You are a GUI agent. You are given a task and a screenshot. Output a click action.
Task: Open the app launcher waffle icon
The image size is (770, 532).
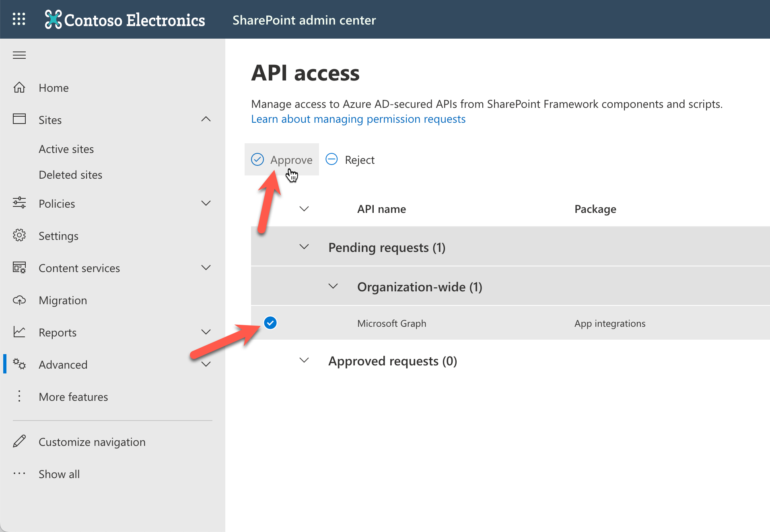point(19,19)
